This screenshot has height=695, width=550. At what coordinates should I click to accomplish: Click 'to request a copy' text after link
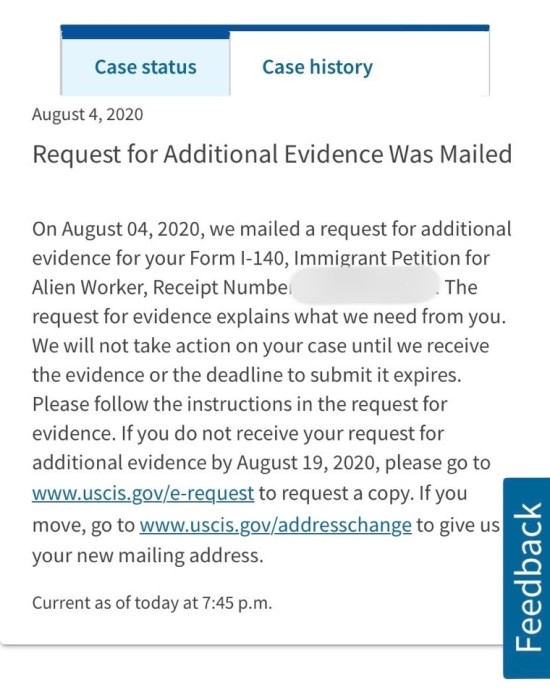pyautogui.click(x=336, y=493)
